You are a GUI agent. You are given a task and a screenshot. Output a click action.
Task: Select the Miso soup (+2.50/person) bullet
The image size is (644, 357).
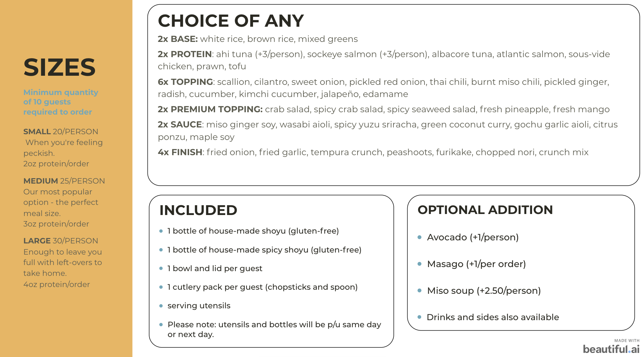[484, 291]
